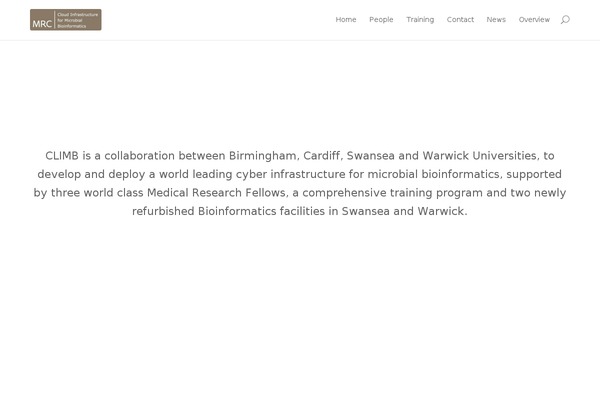This screenshot has width=600, height=400.
Task: Open the Contact page link
Action: (x=460, y=20)
